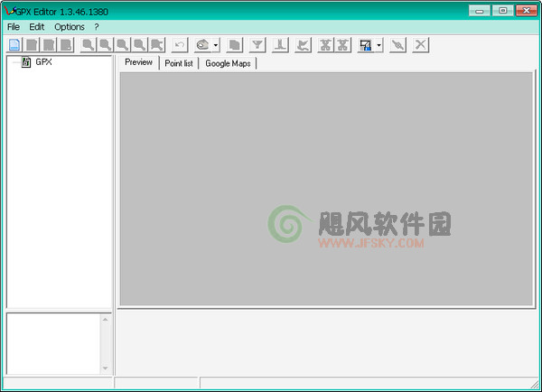Close the GPX Editor window
Viewport: 542px width, 392px height.
[x=526, y=11]
